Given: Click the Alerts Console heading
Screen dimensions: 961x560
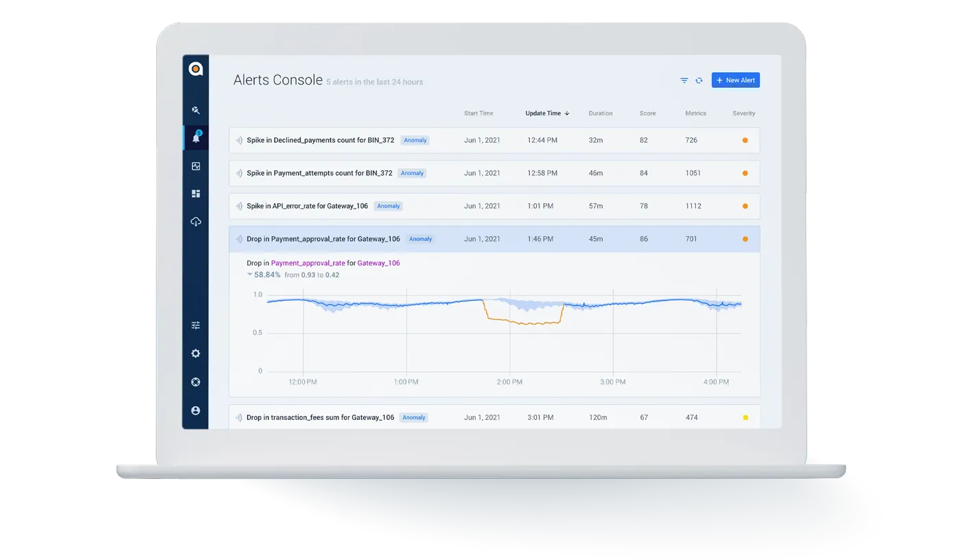Looking at the screenshot, I should (278, 80).
